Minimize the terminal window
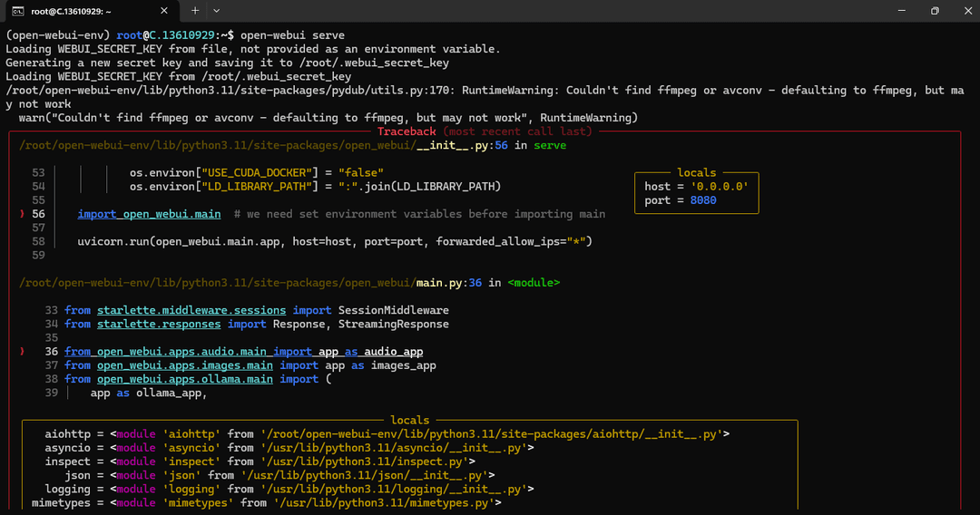The width and height of the screenshot is (980, 515). point(892,11)
